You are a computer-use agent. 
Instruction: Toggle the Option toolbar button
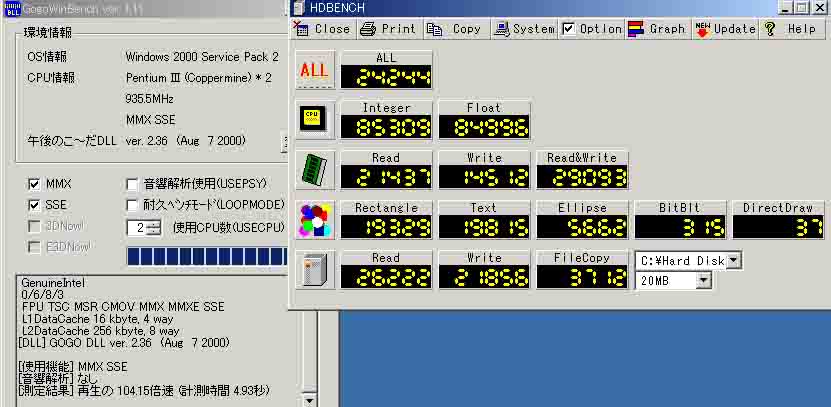click(592, 29)
